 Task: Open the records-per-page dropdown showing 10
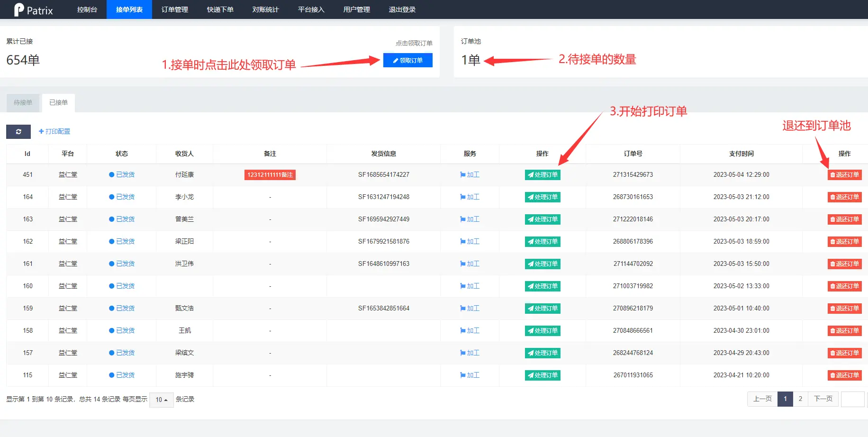(x=162, y=400)
